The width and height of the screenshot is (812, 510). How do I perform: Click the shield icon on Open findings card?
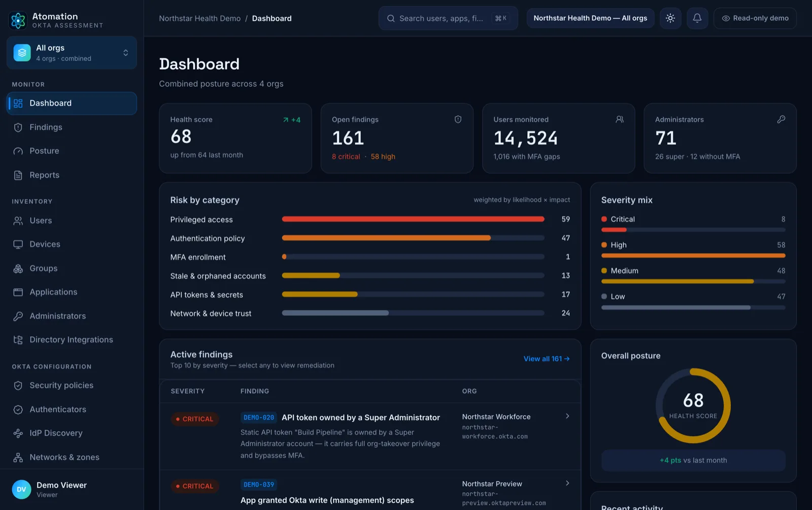(458, 119)
